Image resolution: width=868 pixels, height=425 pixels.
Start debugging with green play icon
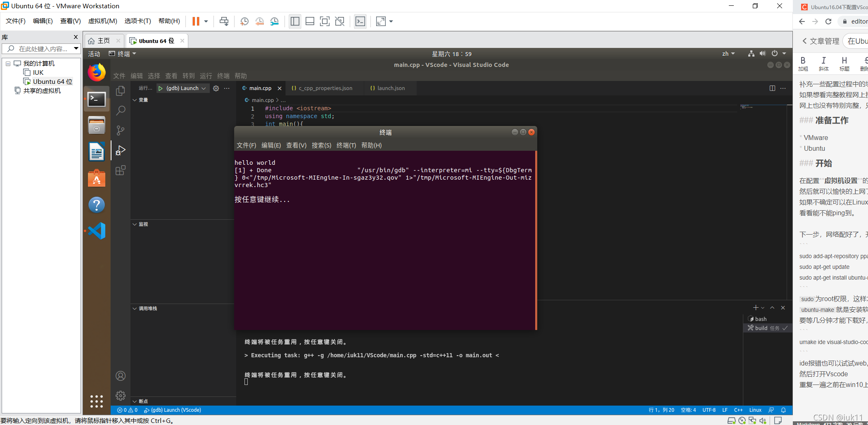pos(161,88)
